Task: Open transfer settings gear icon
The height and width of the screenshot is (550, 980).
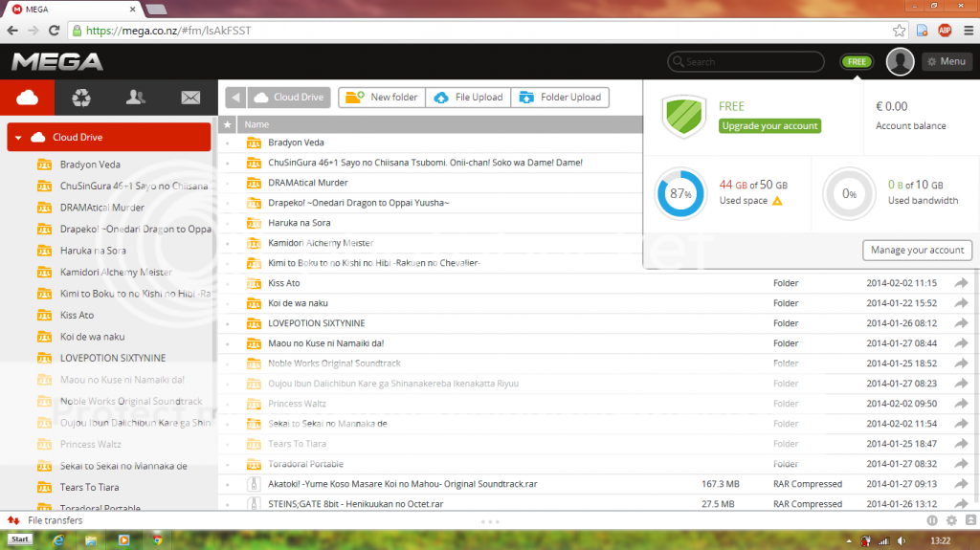Action: tap(951, 520)
